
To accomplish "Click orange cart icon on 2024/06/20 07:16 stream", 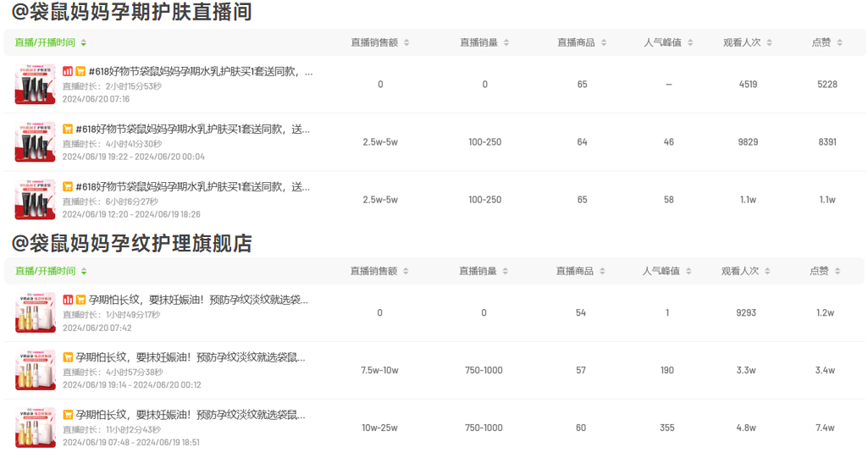I will (x=80, y=71).
